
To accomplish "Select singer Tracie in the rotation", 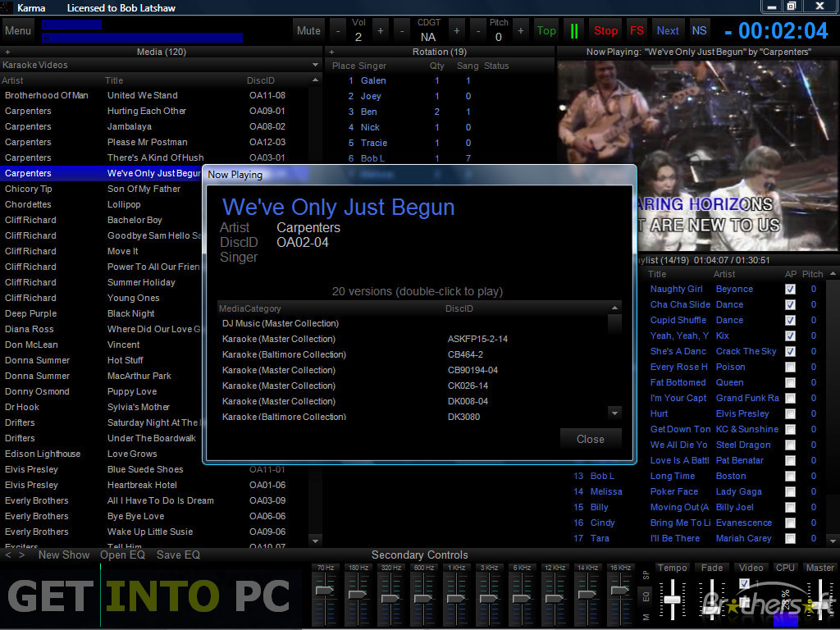I will coord(440,143).
